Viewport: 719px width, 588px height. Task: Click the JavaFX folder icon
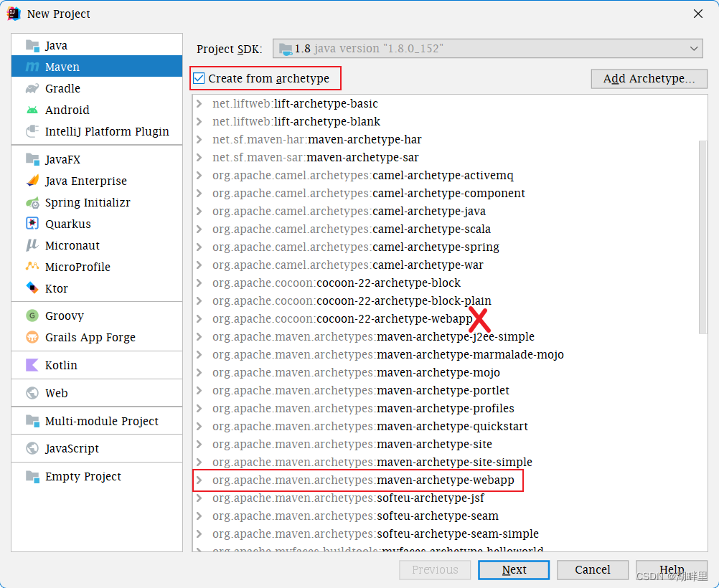pyautogui.click(x=32, y=159)
